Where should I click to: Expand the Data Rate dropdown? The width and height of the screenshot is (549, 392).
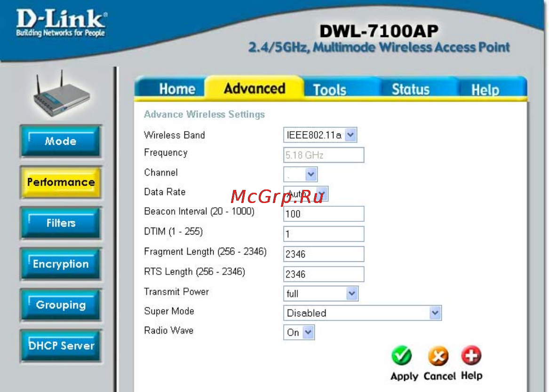click(306, 194)
